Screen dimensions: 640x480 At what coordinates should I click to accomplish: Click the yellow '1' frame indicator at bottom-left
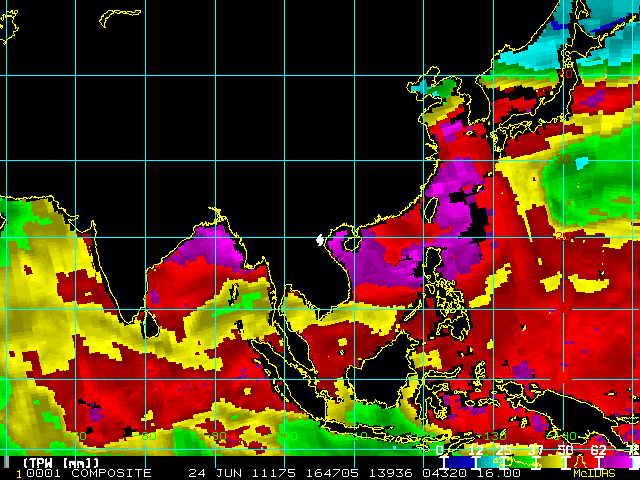19,474
